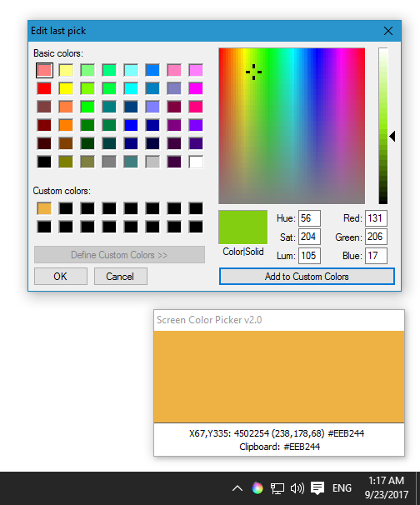
Task: Click Add to Custom Colors button
Action: [x=307, y=277]
